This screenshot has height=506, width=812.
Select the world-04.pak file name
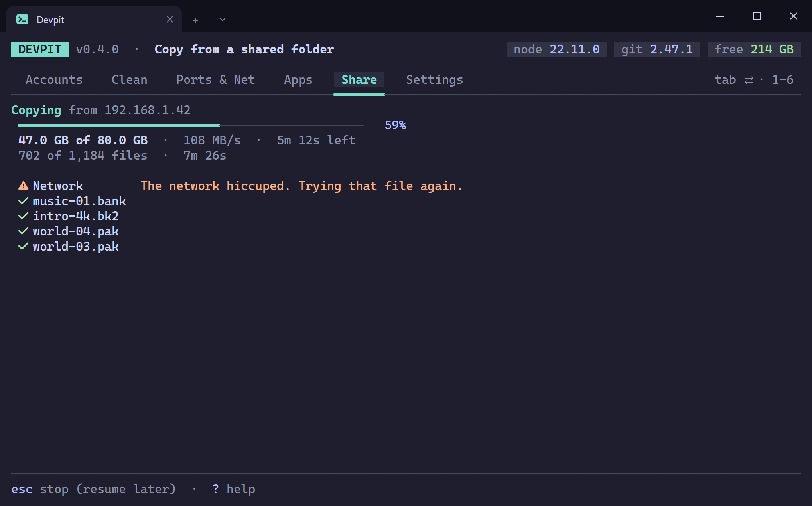(76, 231)
